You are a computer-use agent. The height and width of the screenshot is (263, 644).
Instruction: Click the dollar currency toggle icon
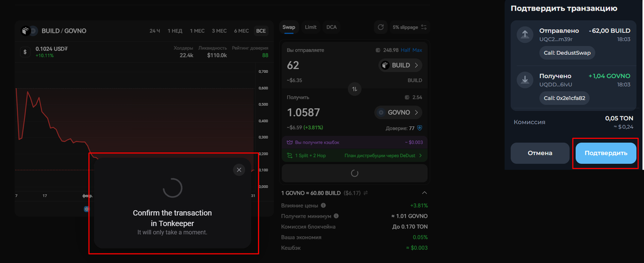coord(25,51)
